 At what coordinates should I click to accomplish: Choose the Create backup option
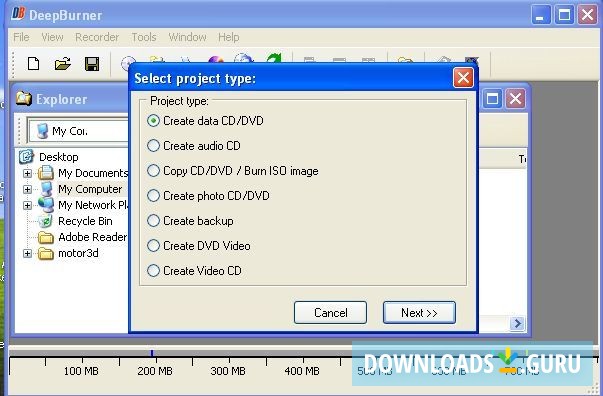click(190, 221)
